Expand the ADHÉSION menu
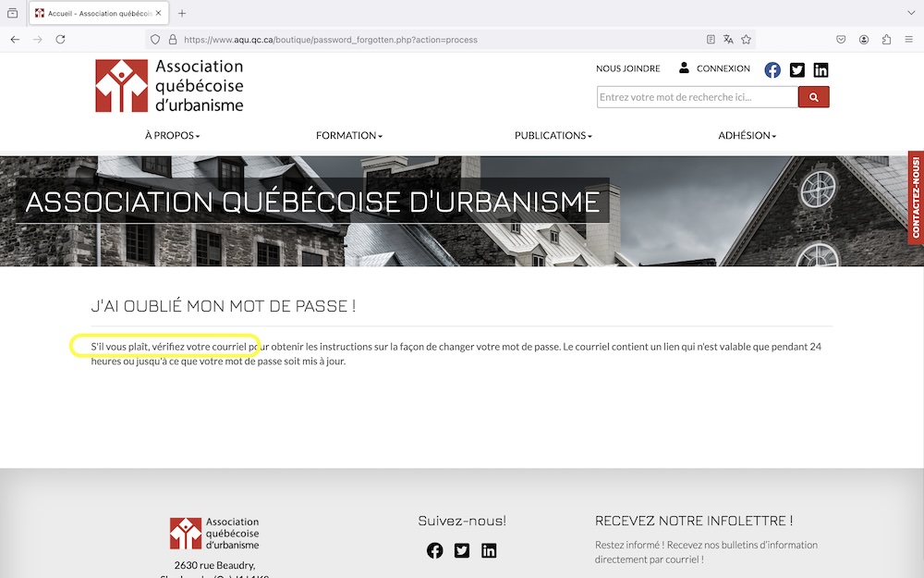 tap(747, 136)
